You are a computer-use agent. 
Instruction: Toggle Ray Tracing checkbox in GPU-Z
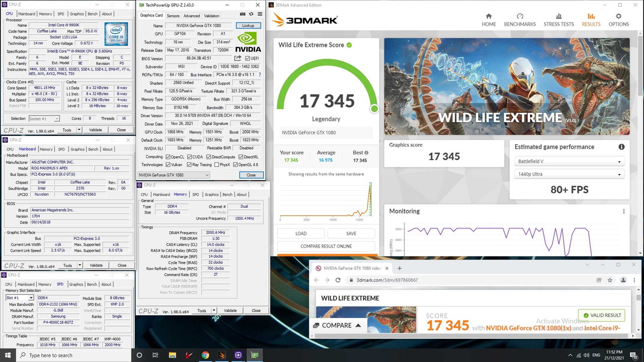(189, 165)
